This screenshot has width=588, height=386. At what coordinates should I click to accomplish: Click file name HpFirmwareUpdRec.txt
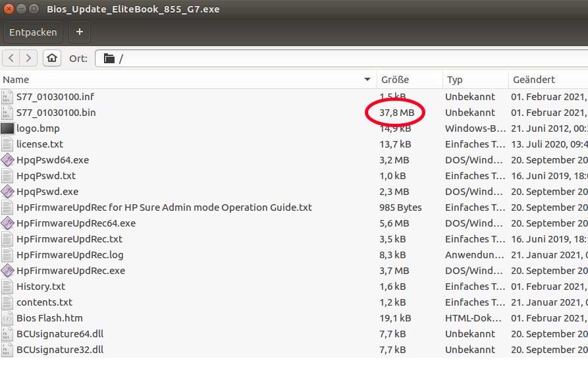point(69,239)
